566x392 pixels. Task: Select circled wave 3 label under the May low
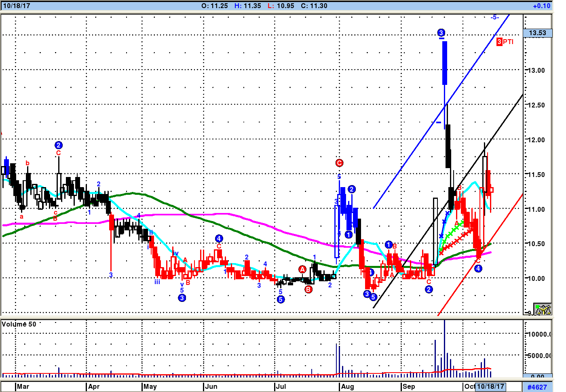(182, 298)
